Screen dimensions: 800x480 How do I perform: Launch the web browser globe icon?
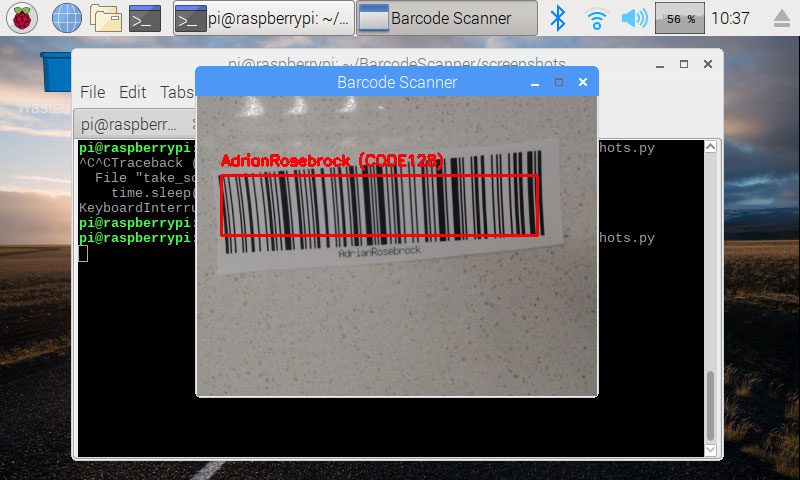(x=66, y=18)
